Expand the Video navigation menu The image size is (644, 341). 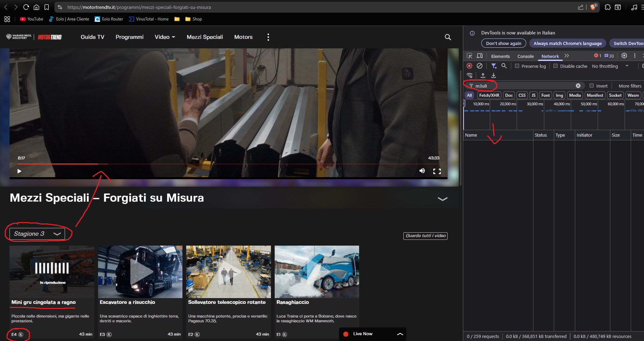click(x=165, y=37)
